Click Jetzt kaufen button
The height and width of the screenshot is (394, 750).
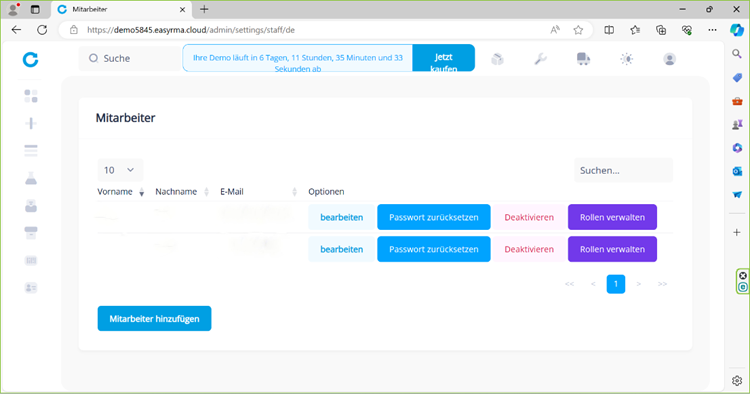pyautogui.click(x=443, y=58)
